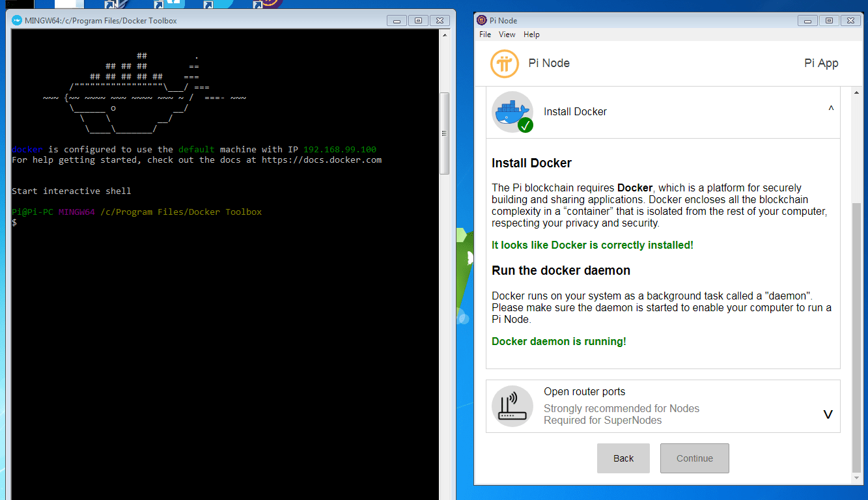Click the Continue button

695,458
